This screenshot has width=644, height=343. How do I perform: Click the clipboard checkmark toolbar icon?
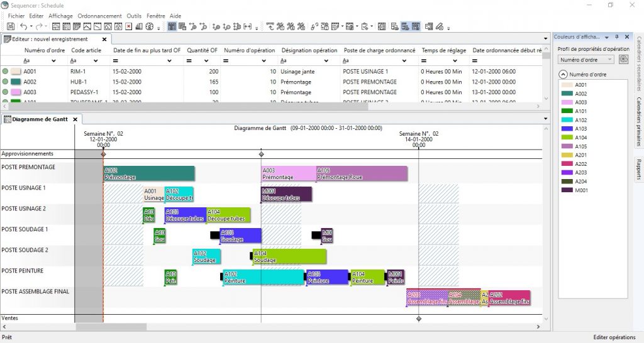click(x=365, y=26)
